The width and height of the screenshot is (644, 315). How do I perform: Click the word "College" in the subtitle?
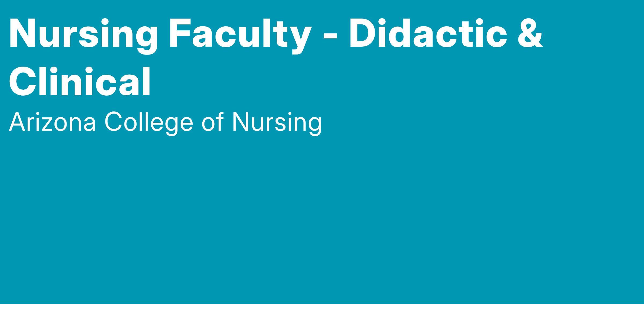149,122
